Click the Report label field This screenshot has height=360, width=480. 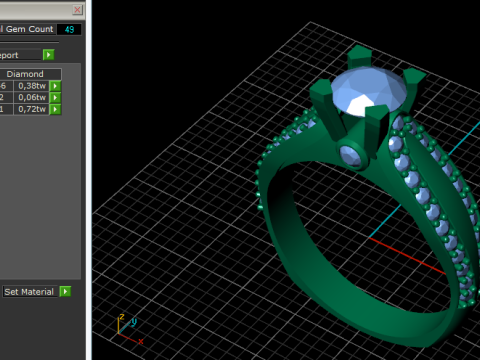coord(20,55)
